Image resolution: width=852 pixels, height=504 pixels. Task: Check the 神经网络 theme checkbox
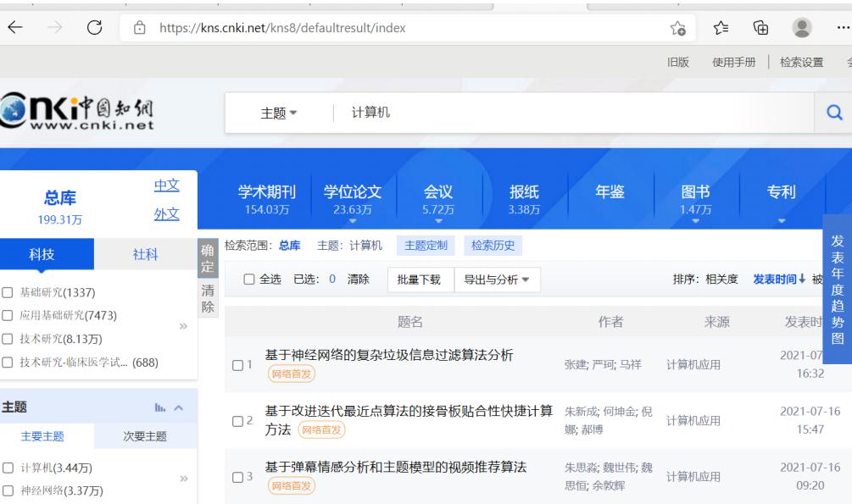pyautogui.click(x=8, y=490)
